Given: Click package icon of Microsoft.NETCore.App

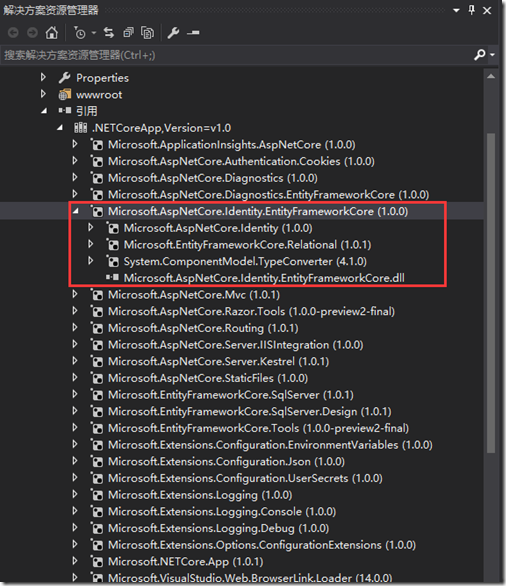Looking at the screenshot, I should 97,561.
